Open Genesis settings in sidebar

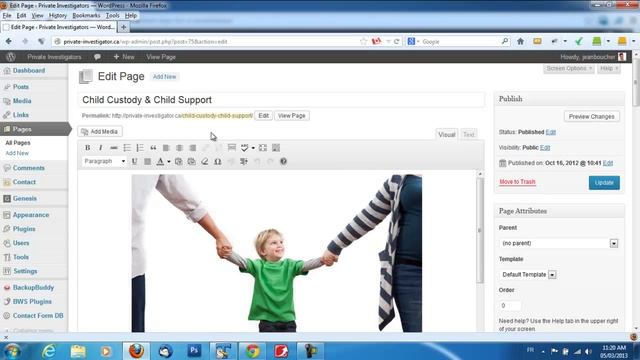[24, 198]
